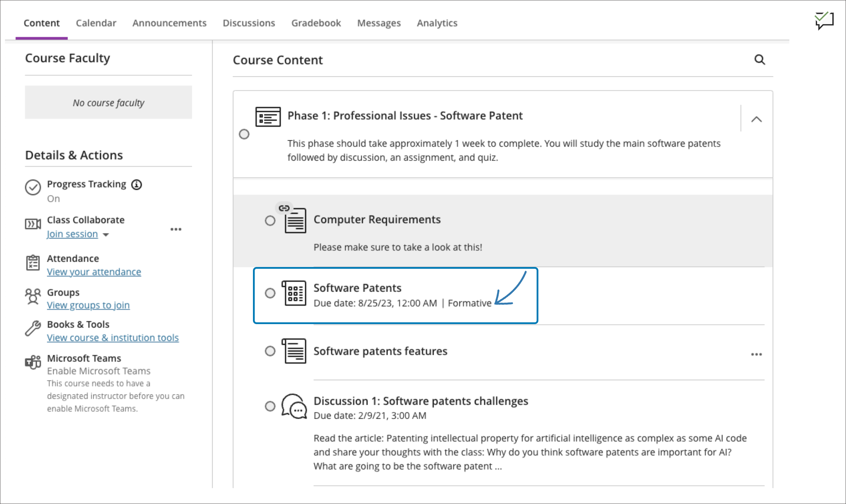Open the Discussions tab
Image resolution: width=846 pixels, height=504 pixels.
coord(249,23)
